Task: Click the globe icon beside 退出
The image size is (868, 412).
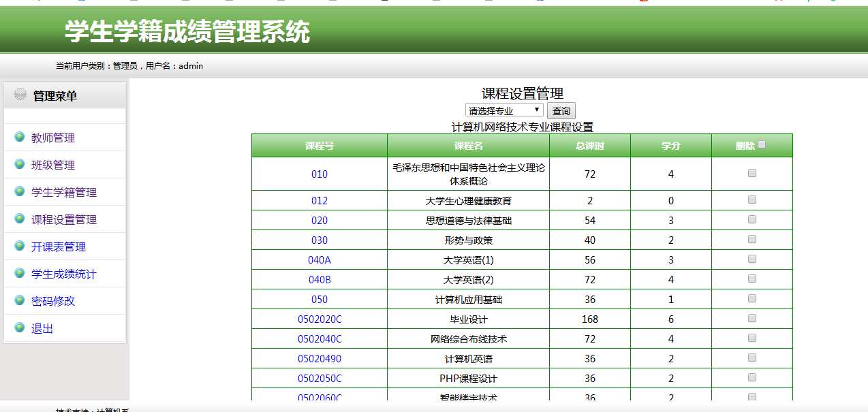Action: pos(20,328)
